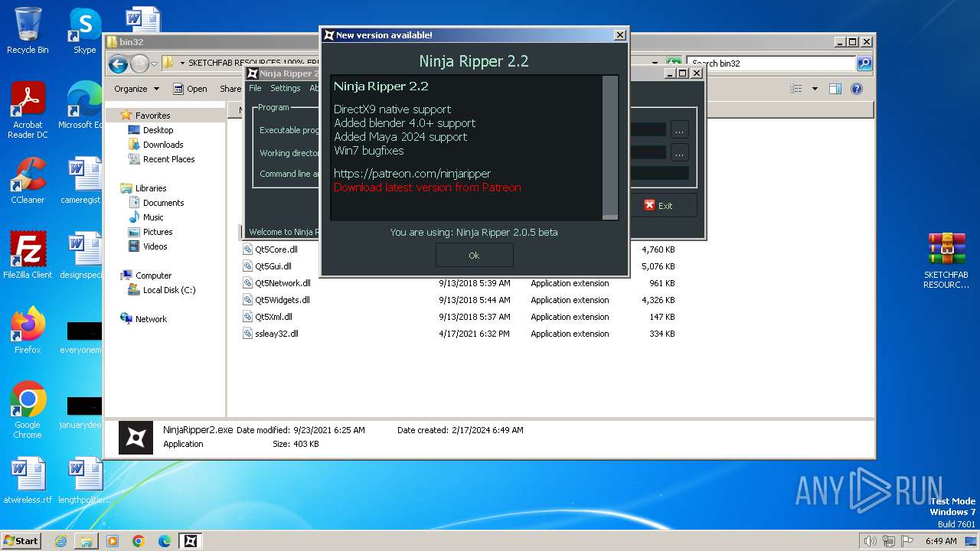The image size is (980, 551).
Task: Click the NinjaRipper2.exe details pane icon
Action: tap(136, 438)
